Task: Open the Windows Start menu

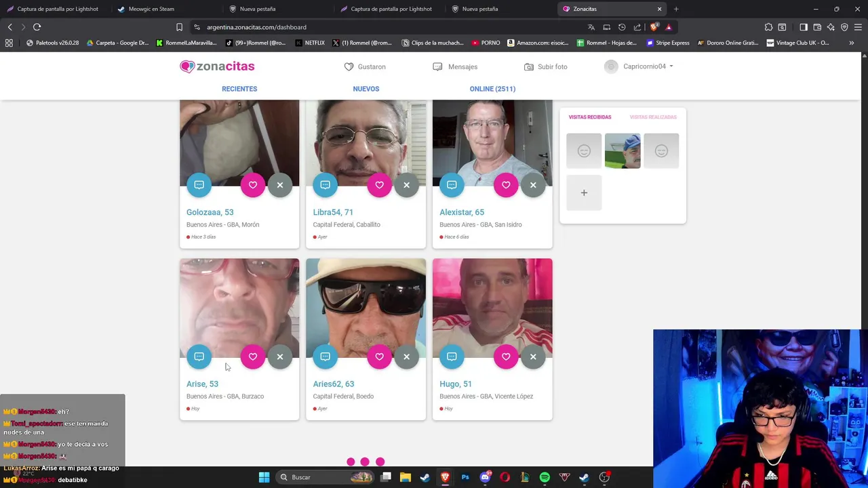Action: (x=264, y=477)
